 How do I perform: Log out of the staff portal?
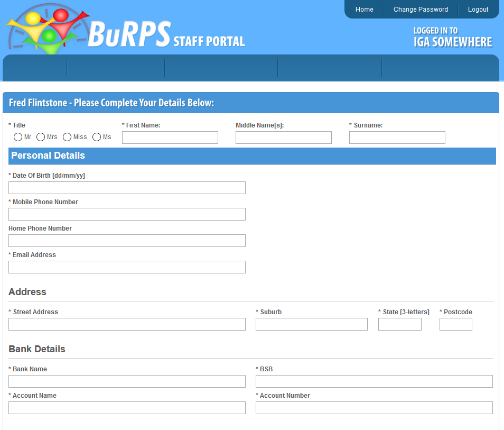(x=478, y=9)
